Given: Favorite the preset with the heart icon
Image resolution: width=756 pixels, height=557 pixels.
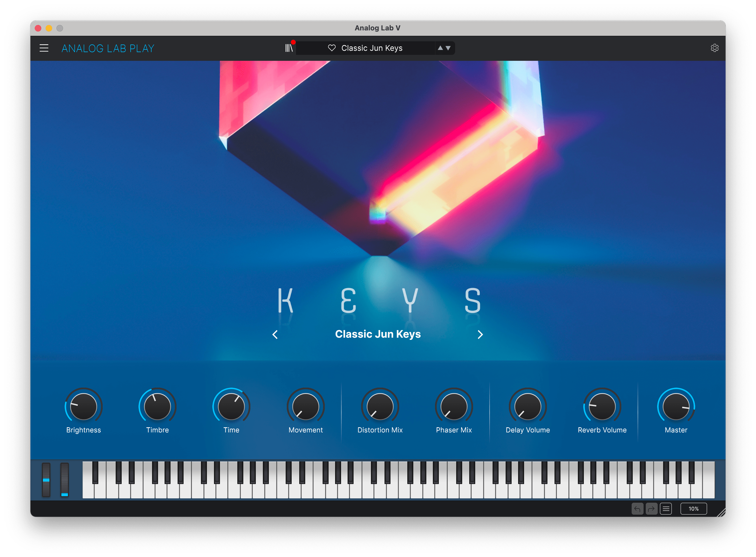Looking at the screenshot, I should point(332,48).
